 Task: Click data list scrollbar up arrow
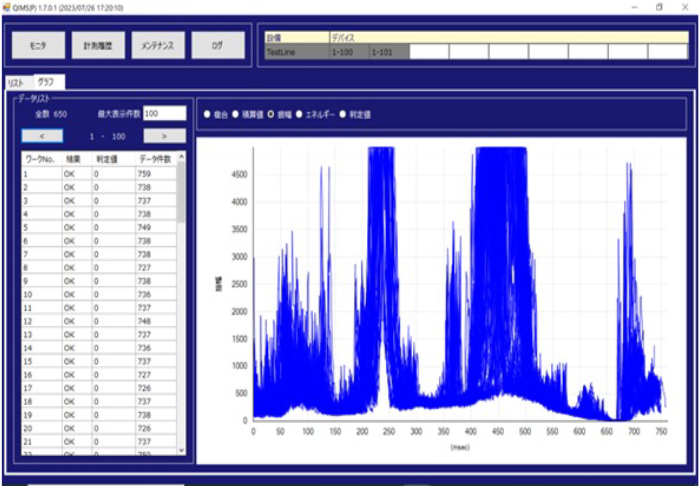(181, 157)
